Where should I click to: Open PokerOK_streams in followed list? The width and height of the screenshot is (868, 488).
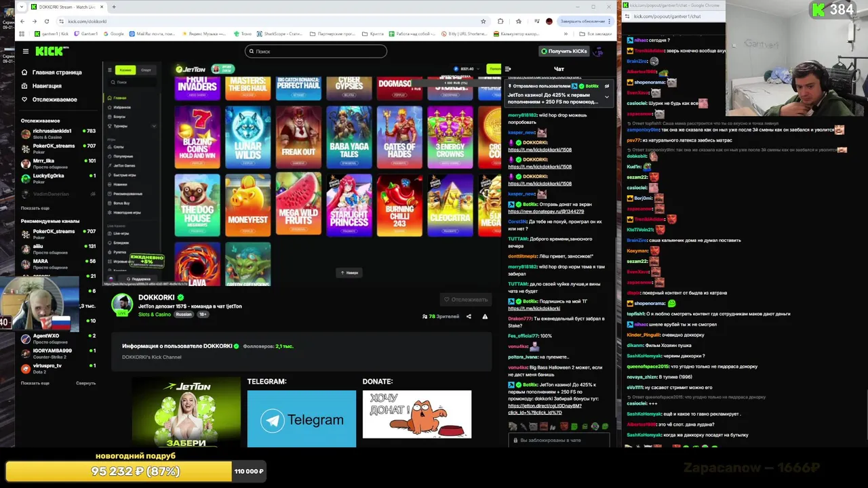58,148
